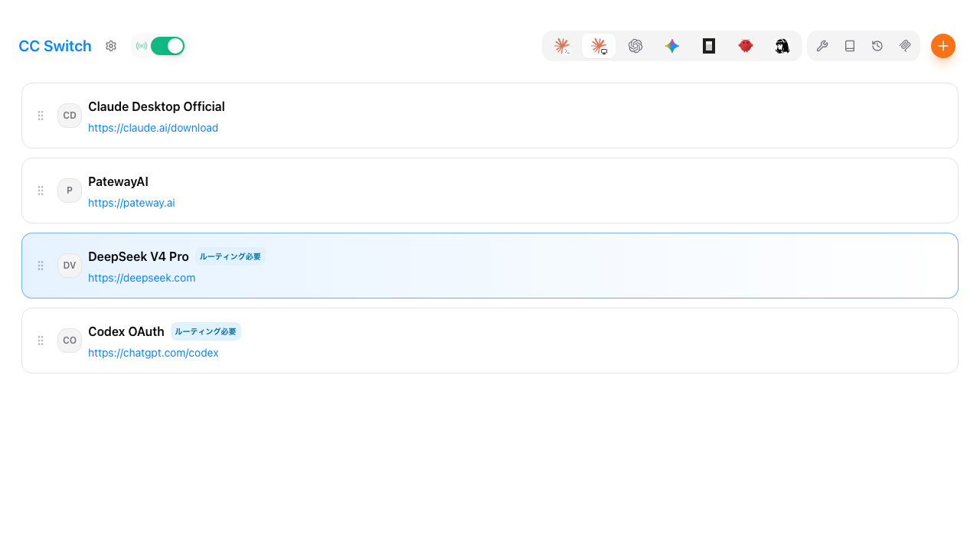Open the history clock icon
The width and height of the screenshot is (980, 551).
pyautogui.click(x=877, y=46)
